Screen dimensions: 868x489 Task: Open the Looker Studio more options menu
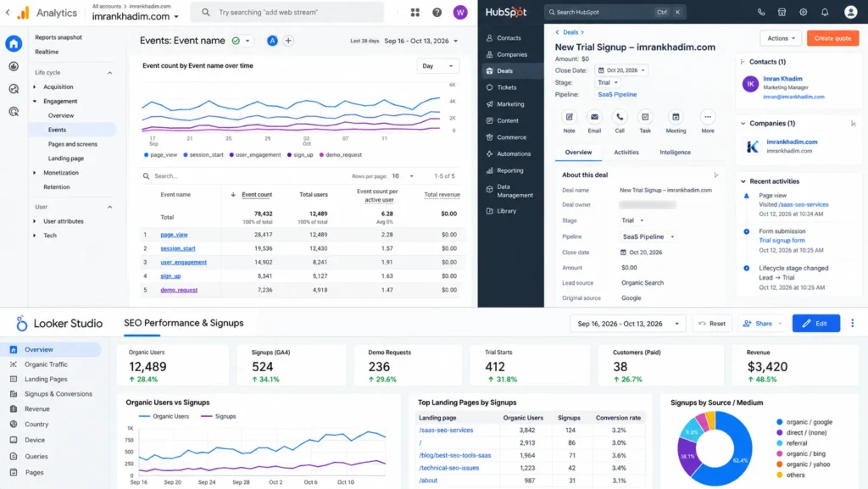click(x=852, y=323)
